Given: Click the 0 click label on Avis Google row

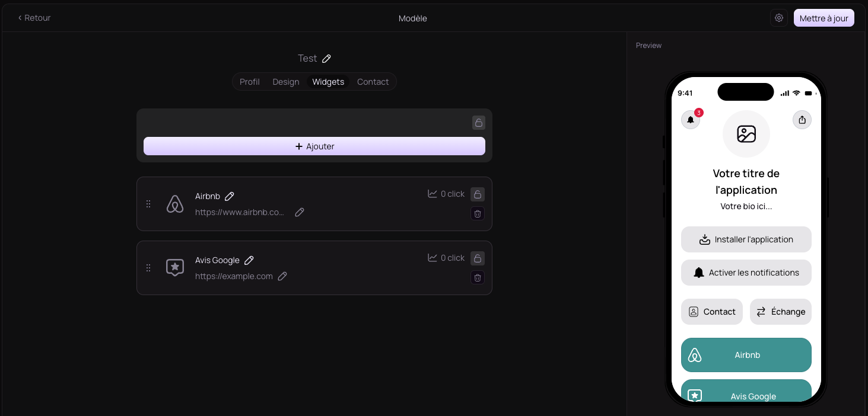Looking at the screenshot, I should (x=453, y=258).
